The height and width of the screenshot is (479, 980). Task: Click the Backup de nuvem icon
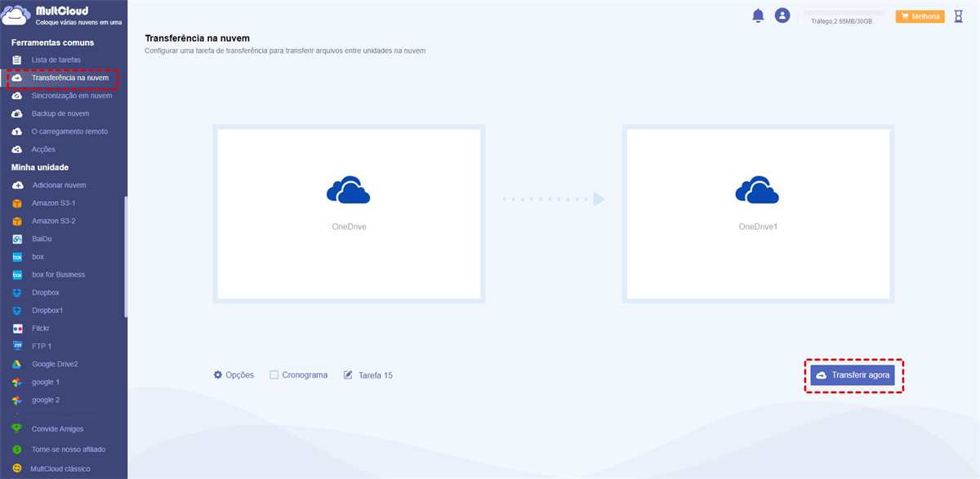coord(16,114)
